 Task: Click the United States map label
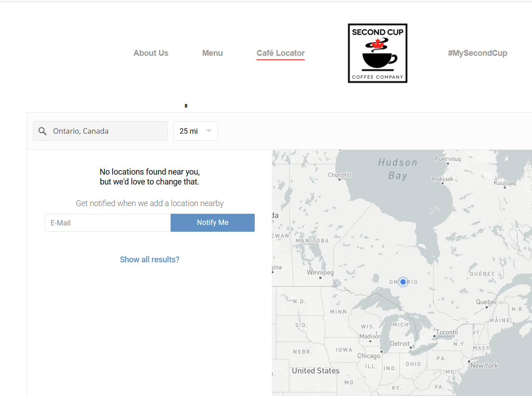316,370
